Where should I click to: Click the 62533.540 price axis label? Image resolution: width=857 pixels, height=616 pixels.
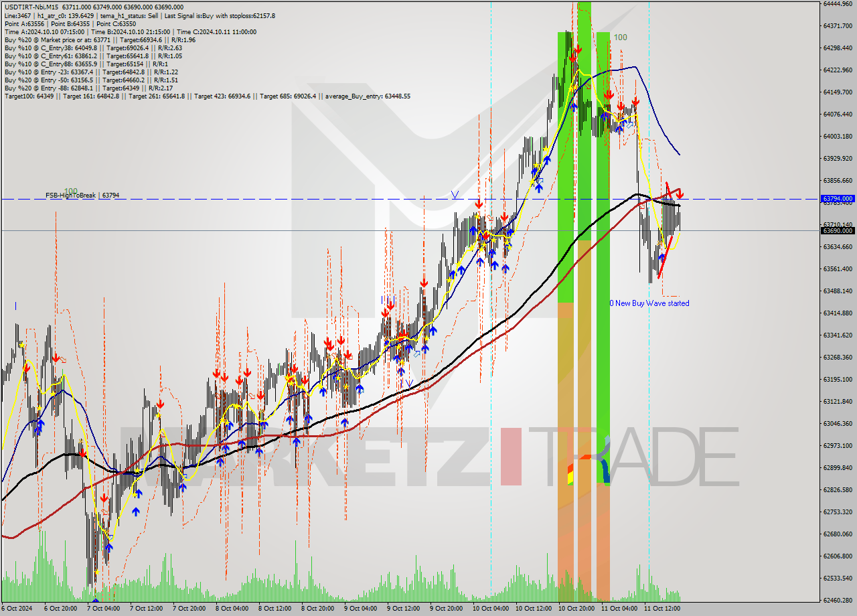(838, 578)
